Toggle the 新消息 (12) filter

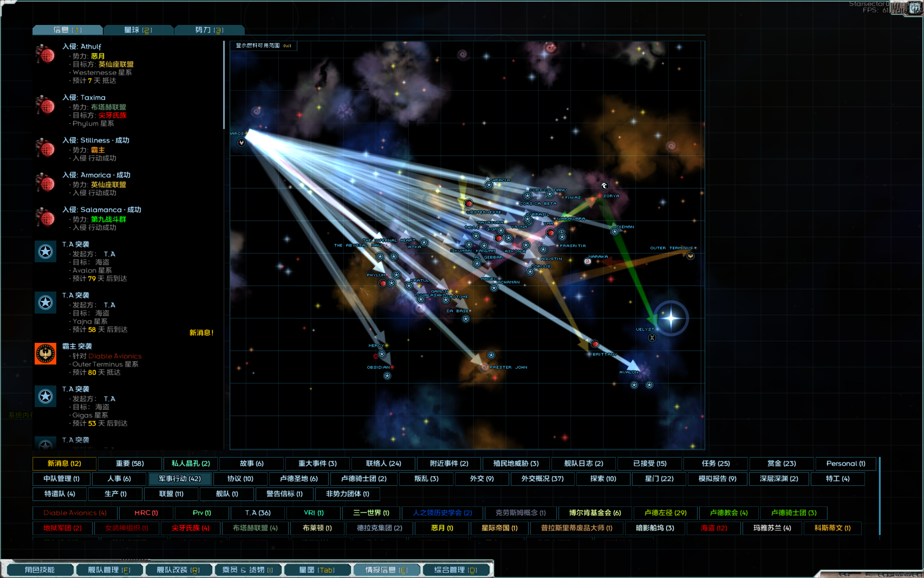tap(64, 463)
